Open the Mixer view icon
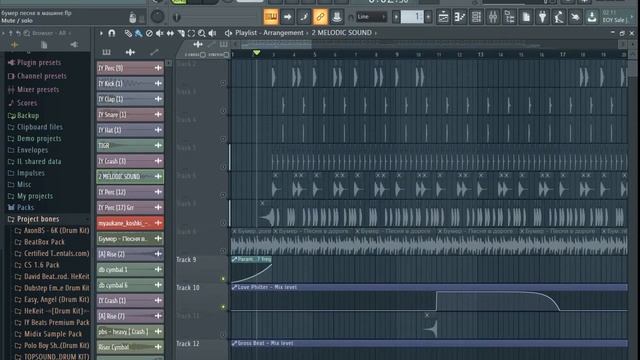640x360 pixels. (x=493, y=17)
